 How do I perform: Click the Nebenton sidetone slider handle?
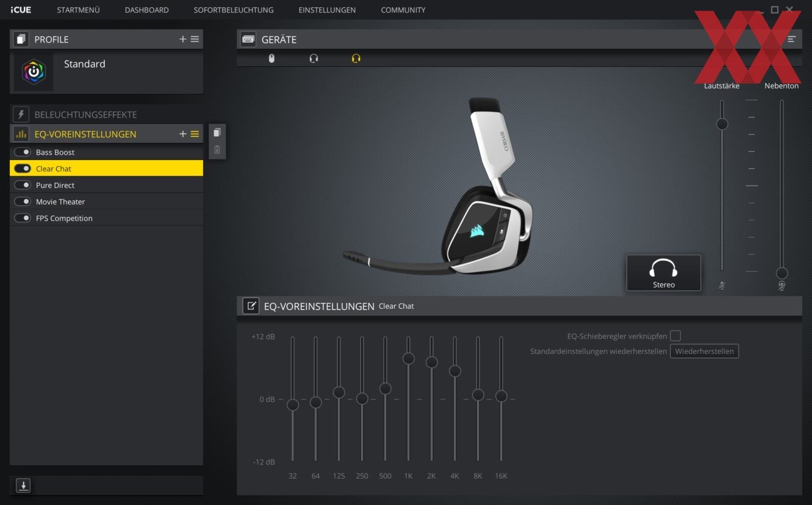pos(782,273)
